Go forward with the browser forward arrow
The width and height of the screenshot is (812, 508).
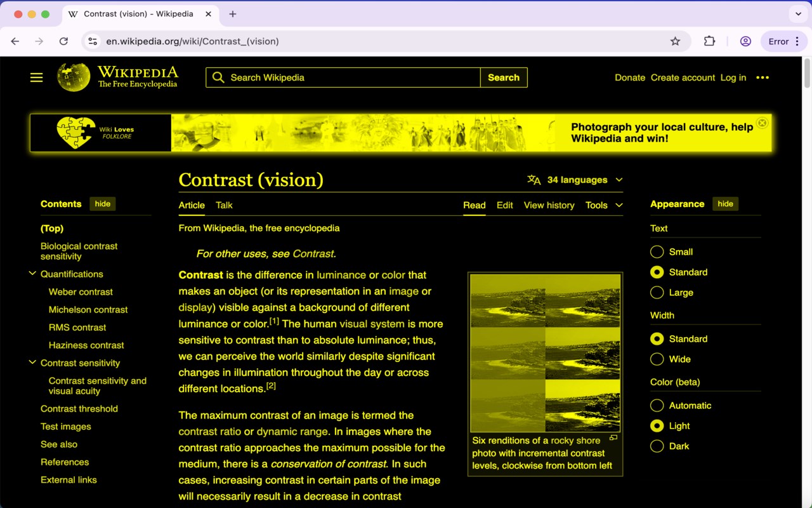click(39, 41)
